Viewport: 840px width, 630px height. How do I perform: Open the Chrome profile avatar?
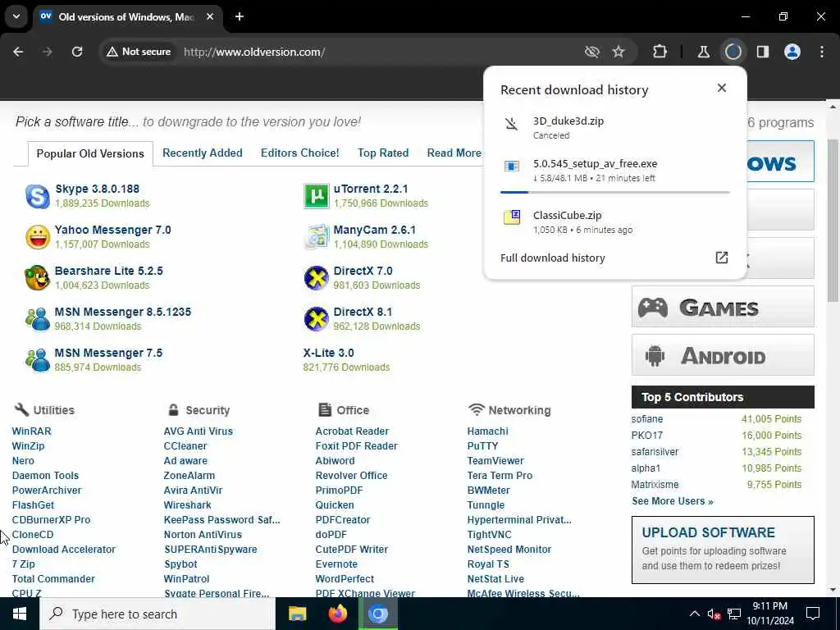tap(792, 52)
